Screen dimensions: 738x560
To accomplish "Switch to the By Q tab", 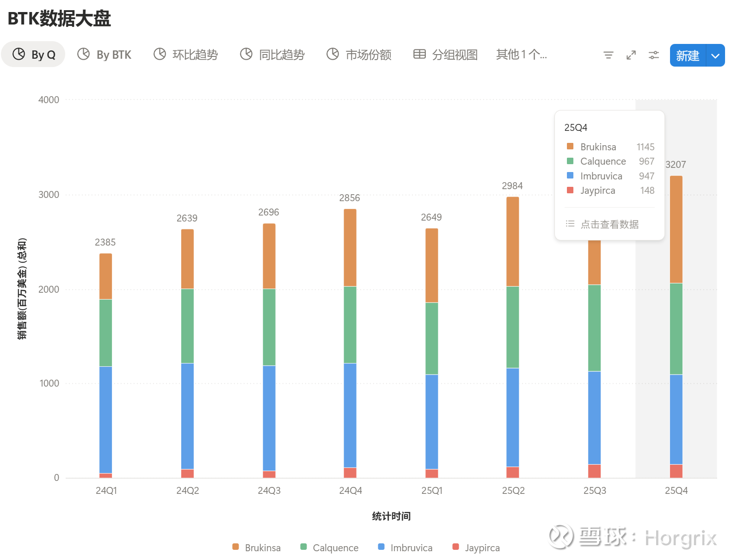I will tap(33, 55).
